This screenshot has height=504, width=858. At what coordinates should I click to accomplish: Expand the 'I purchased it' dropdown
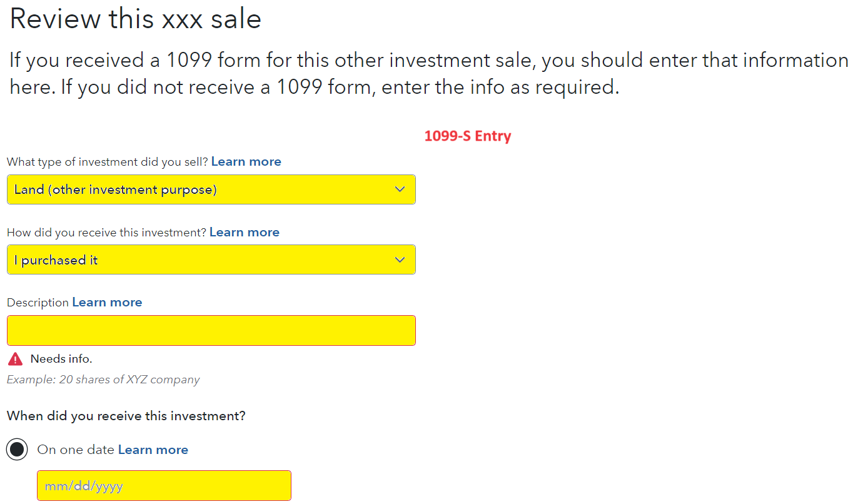(x=211, y=260)
